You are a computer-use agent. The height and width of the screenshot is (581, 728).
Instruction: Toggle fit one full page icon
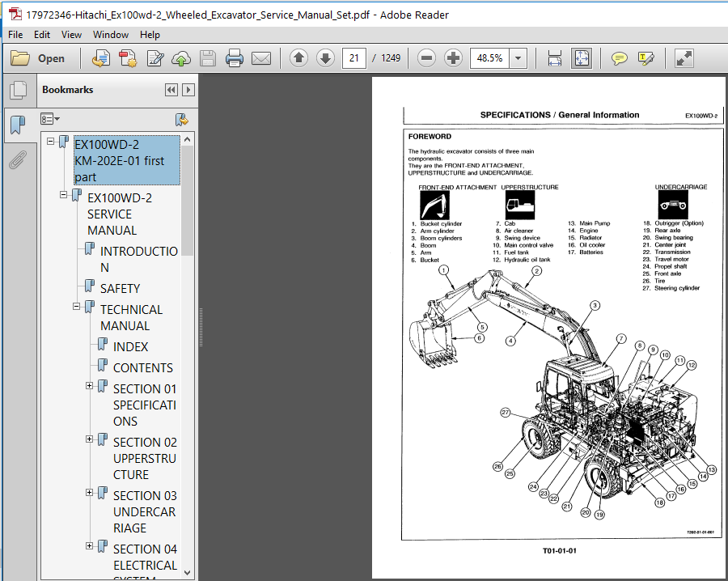[x=582, y=58]
